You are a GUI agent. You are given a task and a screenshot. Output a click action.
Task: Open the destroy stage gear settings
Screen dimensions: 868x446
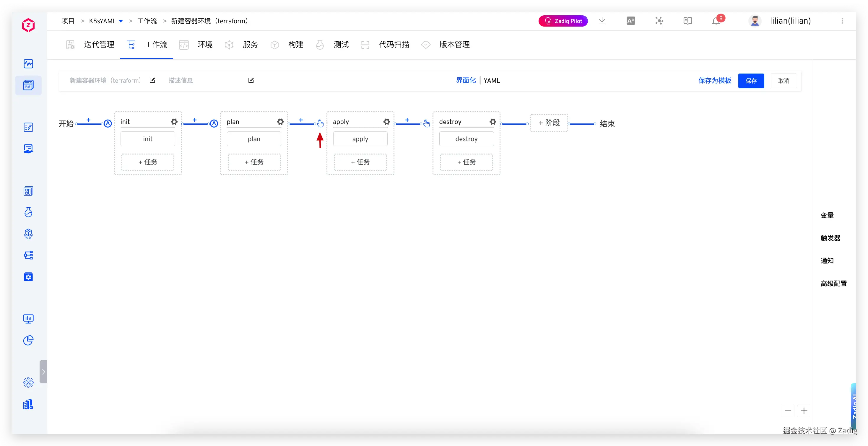pos(492,122)
